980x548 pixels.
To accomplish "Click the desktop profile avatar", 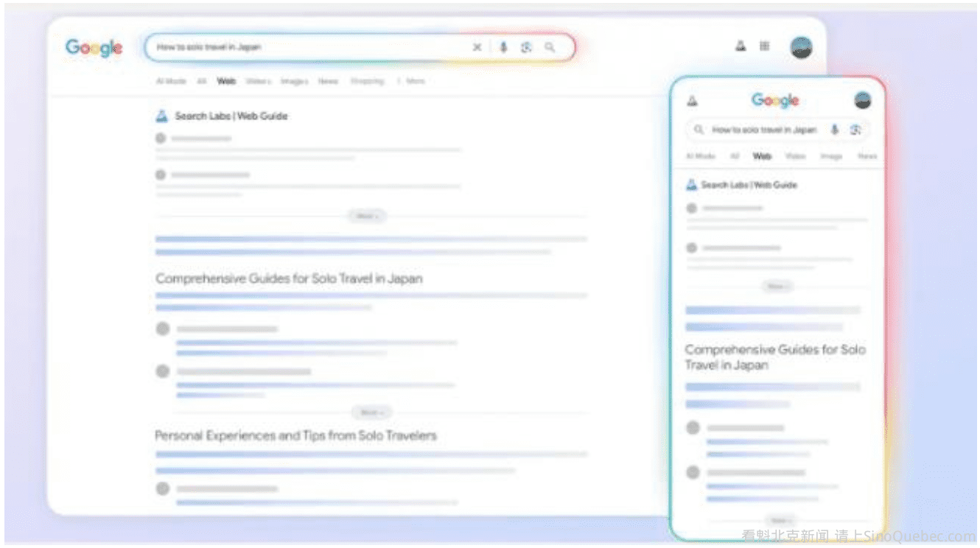I will pos(801,47).
